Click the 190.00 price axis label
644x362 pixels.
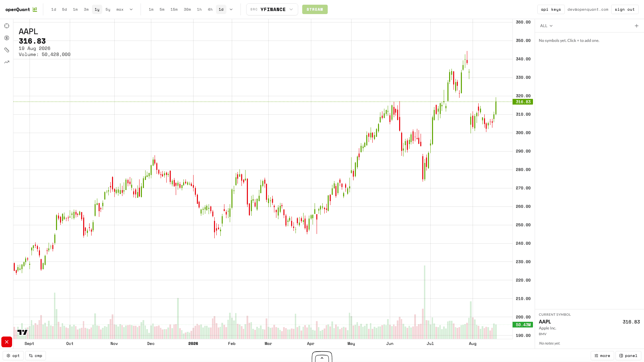[523, 336]
